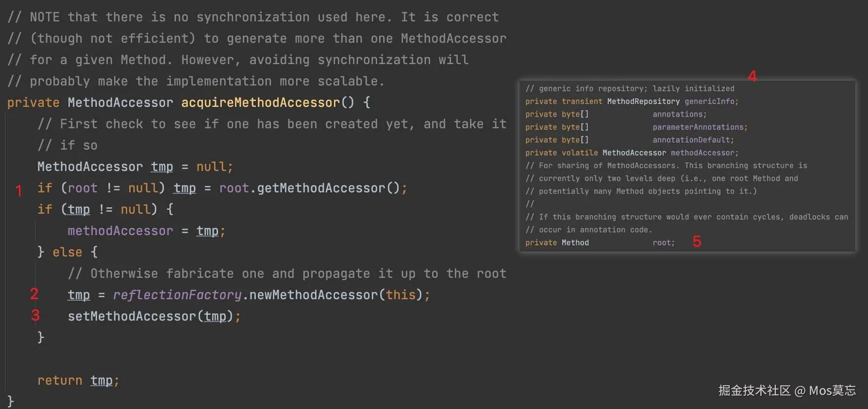
Task: Click the volatile keyword in popup
Action: pos(580,153)
